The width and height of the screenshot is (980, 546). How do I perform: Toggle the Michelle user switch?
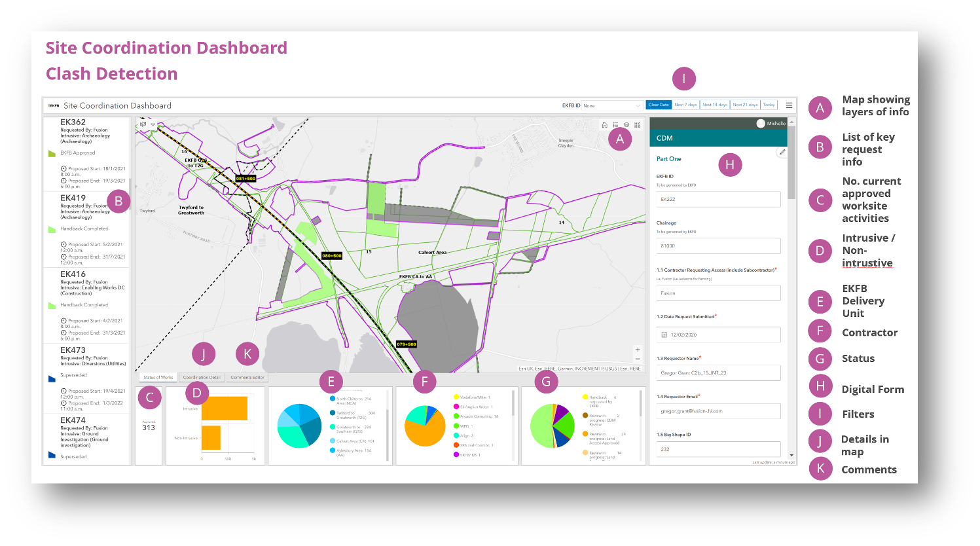[x=760, y=122]
